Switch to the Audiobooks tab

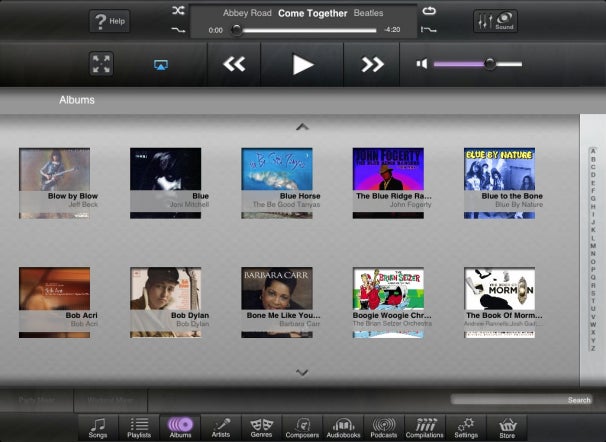[343, 428]
